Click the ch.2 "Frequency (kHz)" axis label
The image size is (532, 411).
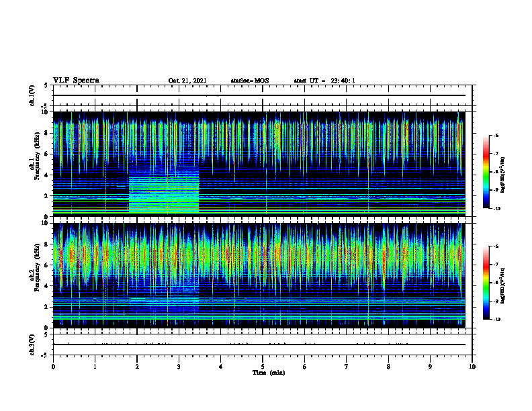pyautogui.click(x=37, y=267)
